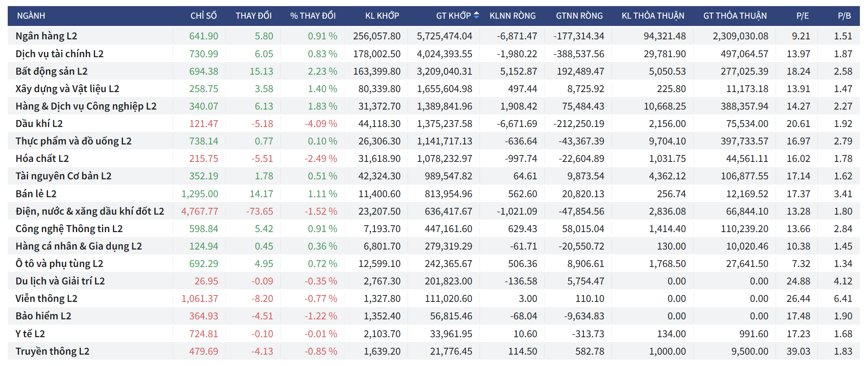Open the Ngân hàng L2 sector row

pyautogui.click(x=46, y=36)
